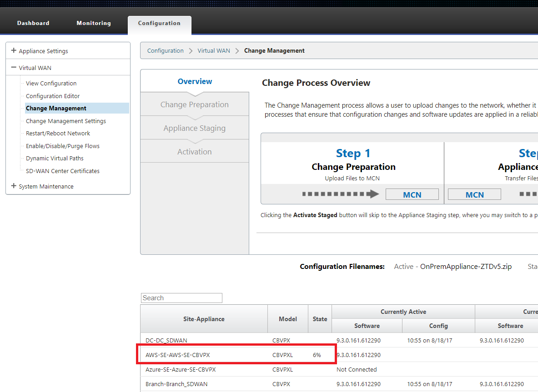Open View Configuration in sidebar

point(51,83)
